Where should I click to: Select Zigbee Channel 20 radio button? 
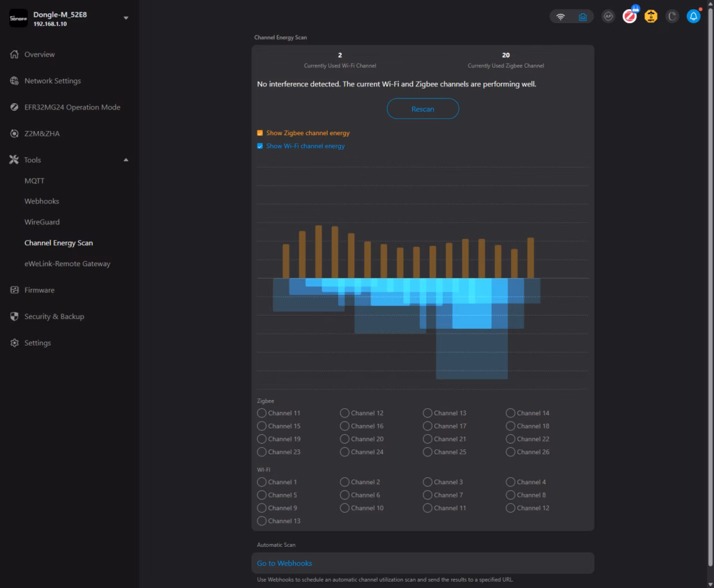pos(344,440)
